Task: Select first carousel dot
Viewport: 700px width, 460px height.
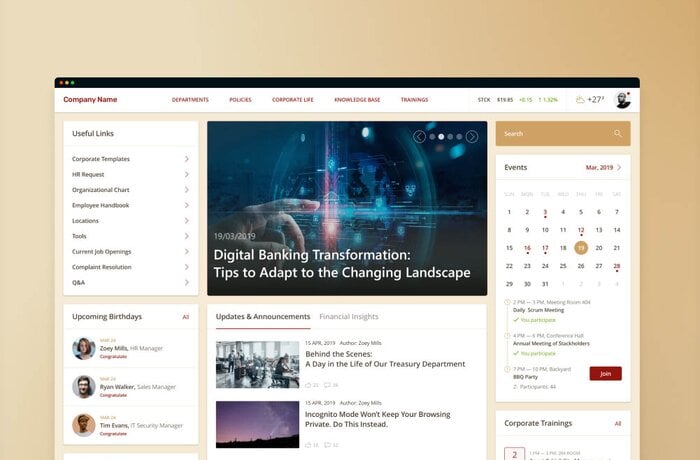Action: pos(432,137)
